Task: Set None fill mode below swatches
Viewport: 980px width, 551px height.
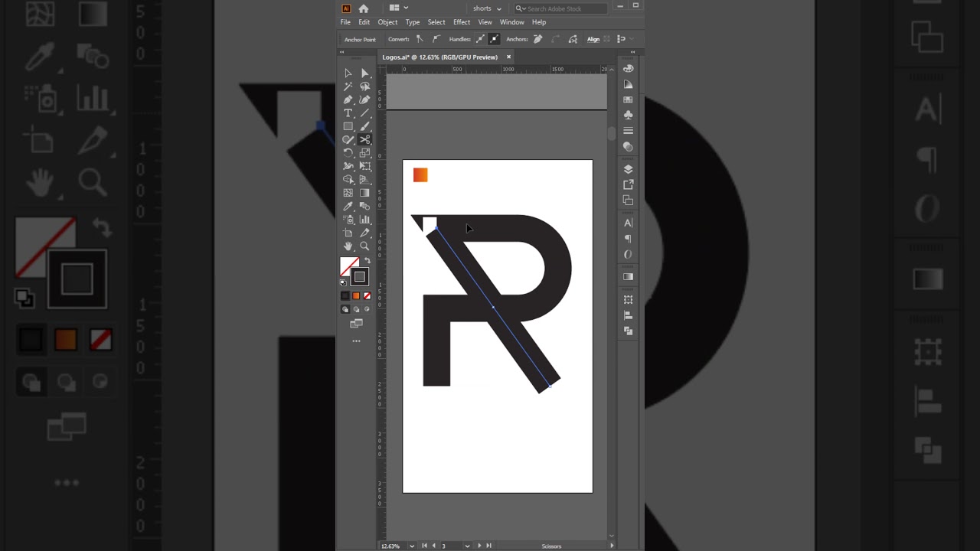Action: pyautogui.click(x=367, y=295)
